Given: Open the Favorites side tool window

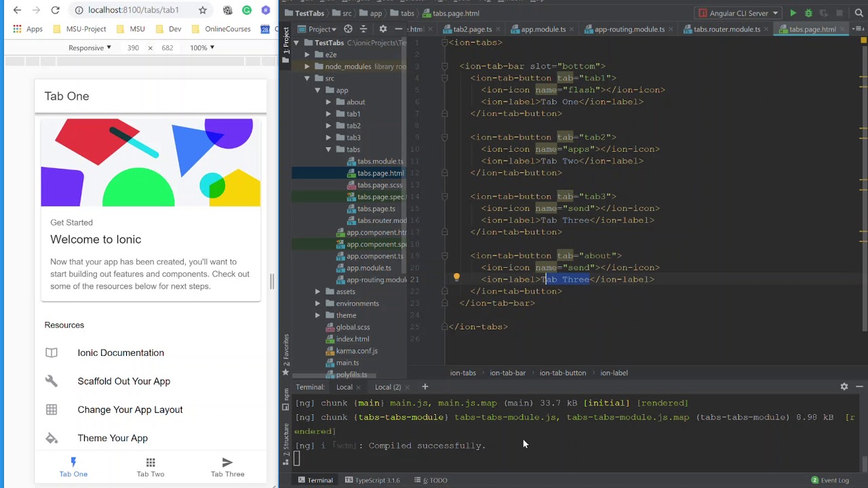Looking at the screenshot, I should click(x=286, y=354).
